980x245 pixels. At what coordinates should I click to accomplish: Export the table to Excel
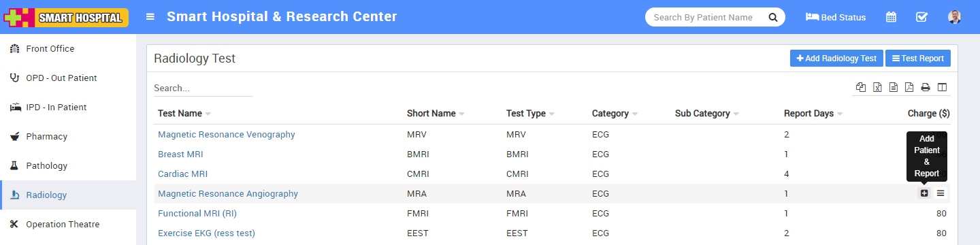click(x=877, y=87)
